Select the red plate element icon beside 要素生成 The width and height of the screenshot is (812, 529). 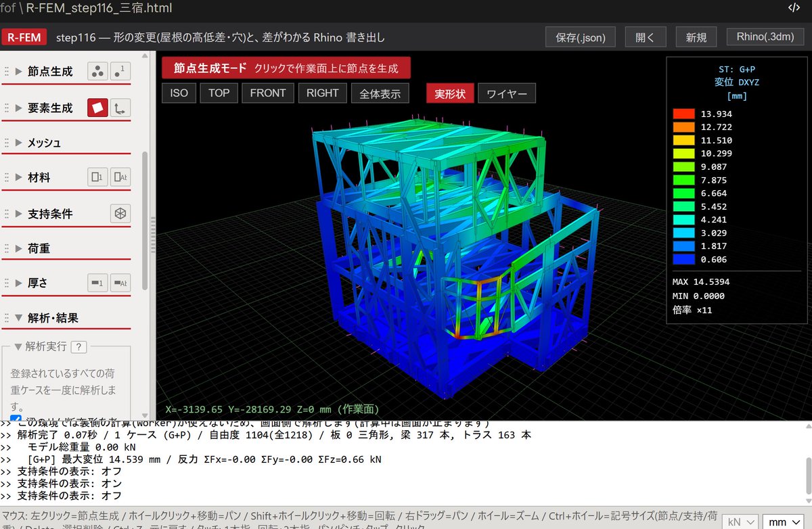pyautogui.click(x=98, y=108)
